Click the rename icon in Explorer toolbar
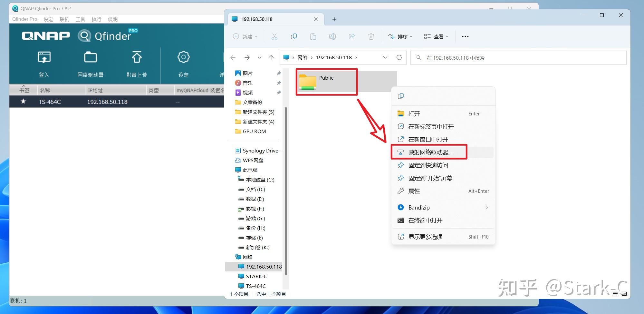Screen dimensions: 644x314 coord(332,36)
